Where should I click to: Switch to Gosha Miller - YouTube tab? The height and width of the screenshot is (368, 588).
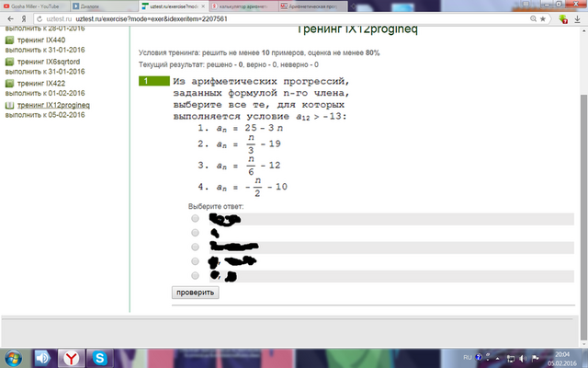[x=35, y=6]
